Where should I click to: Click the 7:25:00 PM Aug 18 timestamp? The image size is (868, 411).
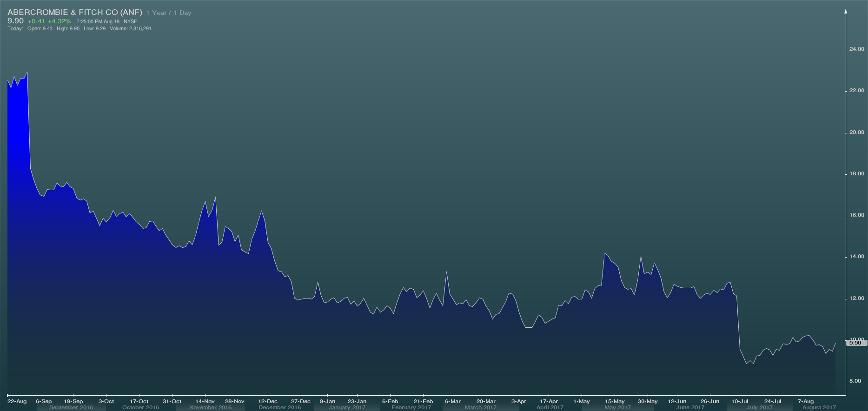point(98,21)
